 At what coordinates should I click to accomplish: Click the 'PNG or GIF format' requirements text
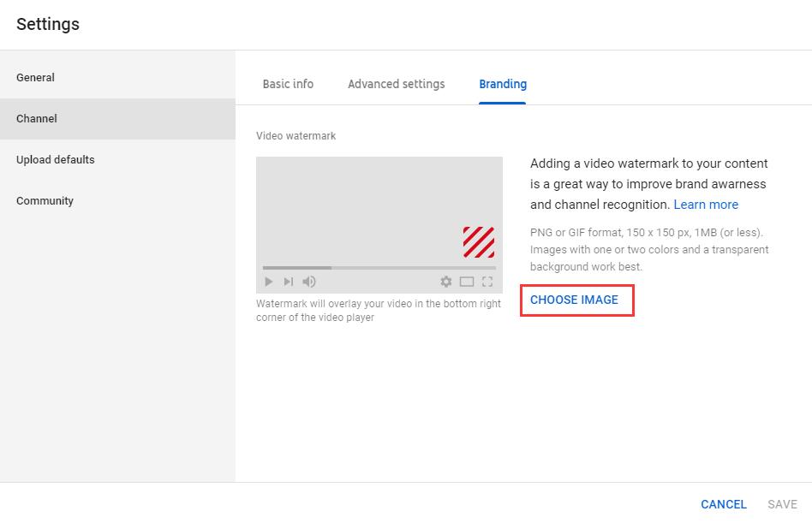click(649, 249)
